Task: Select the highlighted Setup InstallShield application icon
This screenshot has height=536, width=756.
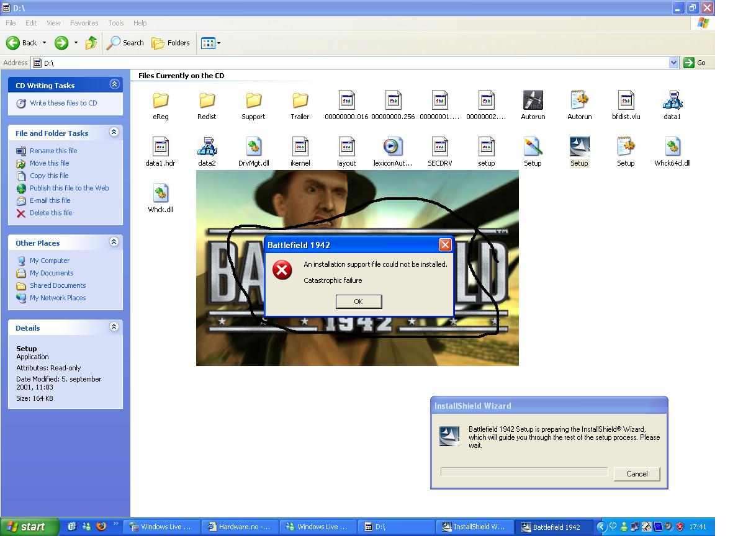Action: [579, 146]
